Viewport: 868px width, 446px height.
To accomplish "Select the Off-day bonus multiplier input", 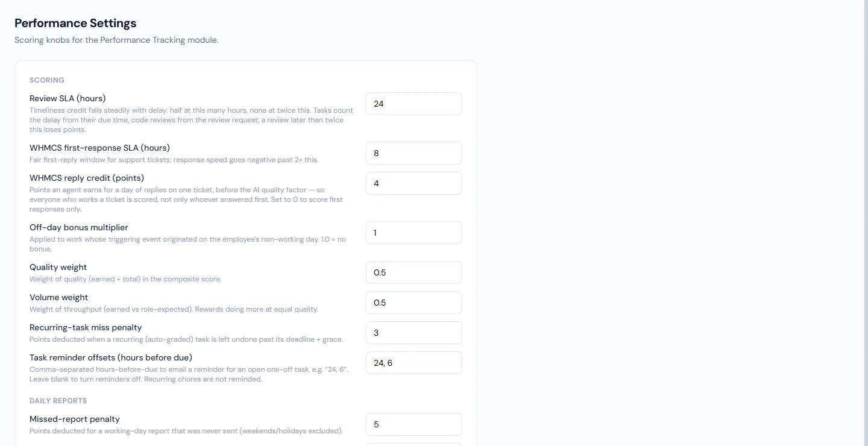I will coord(414,233).
